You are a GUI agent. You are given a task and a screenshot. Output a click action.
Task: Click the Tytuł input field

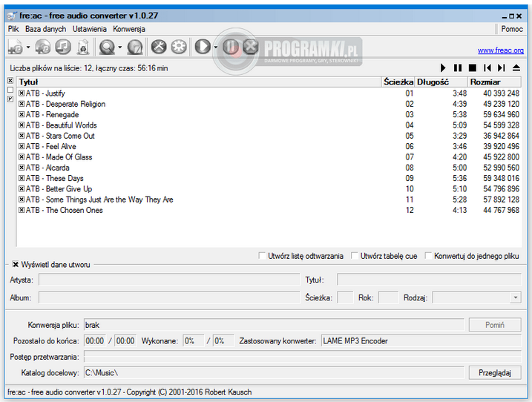click(429, 280)
